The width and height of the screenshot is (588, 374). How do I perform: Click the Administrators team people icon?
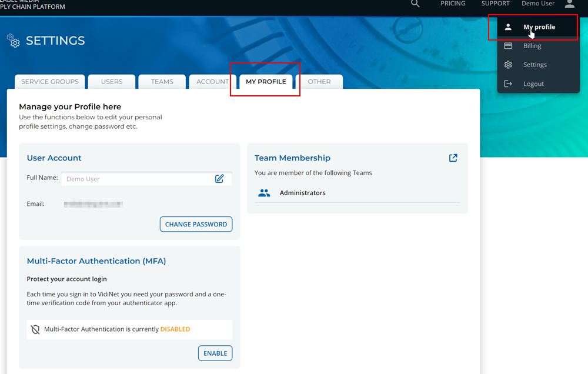(x=264, y=193)
